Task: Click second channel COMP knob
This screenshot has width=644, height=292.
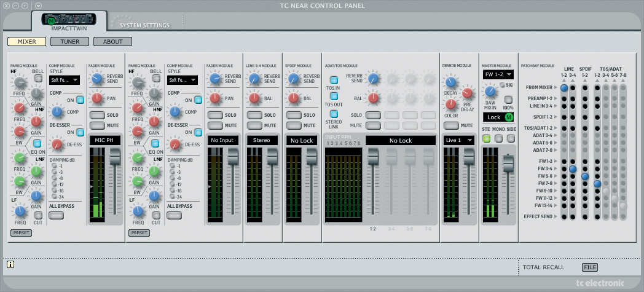Action: [175, 111]
